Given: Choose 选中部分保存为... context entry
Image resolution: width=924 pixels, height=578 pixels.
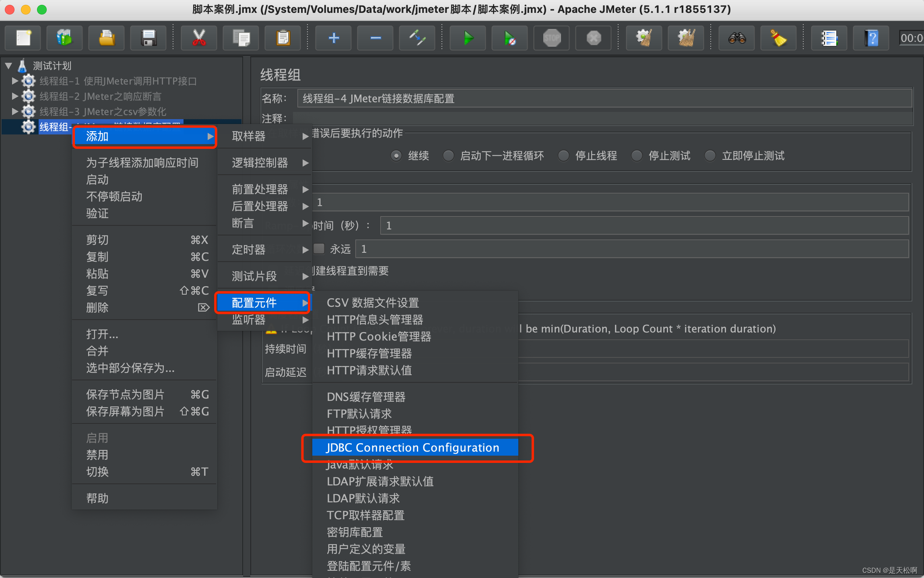Looking at the screenshot, I should coord(145,368).
